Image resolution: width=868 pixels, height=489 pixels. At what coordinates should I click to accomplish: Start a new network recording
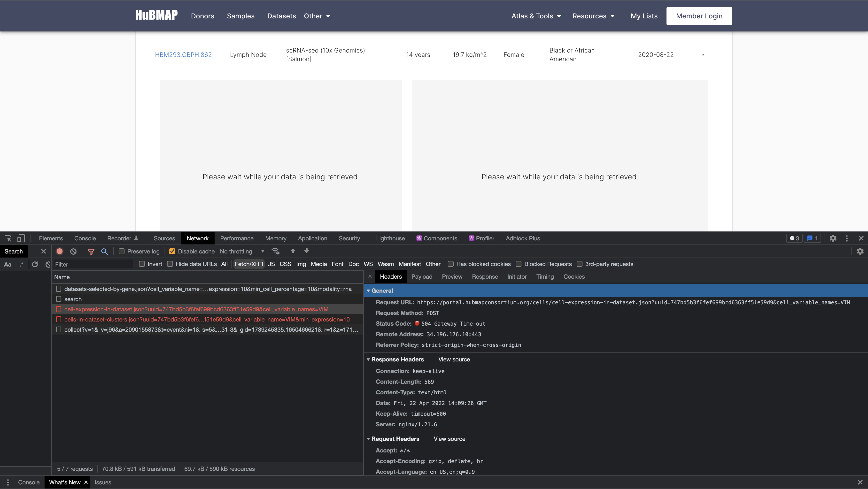click(60, 251)
